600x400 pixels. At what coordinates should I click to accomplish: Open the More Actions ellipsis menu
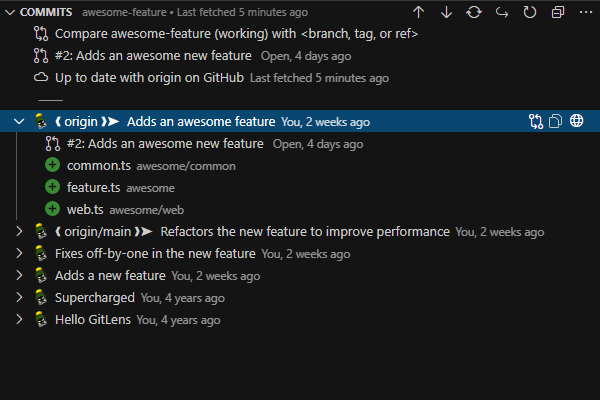click(584, 12)
